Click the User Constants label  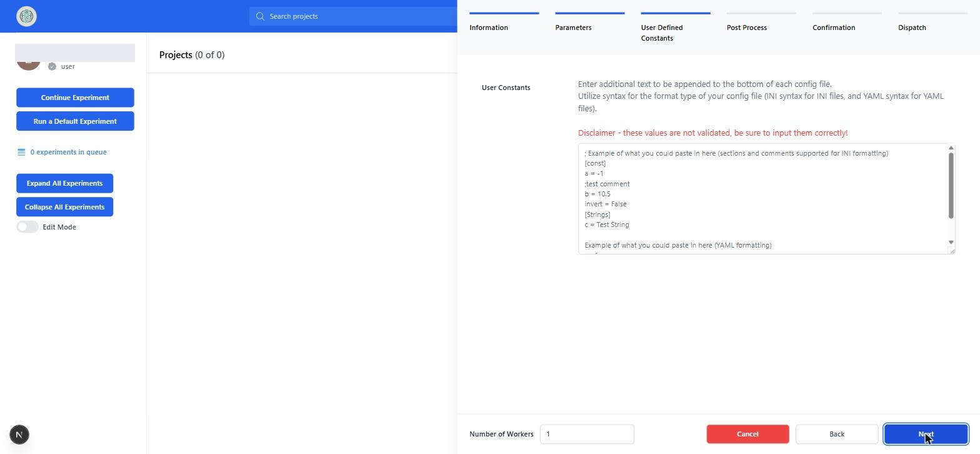pyautogui.click(x=506, y=88)
